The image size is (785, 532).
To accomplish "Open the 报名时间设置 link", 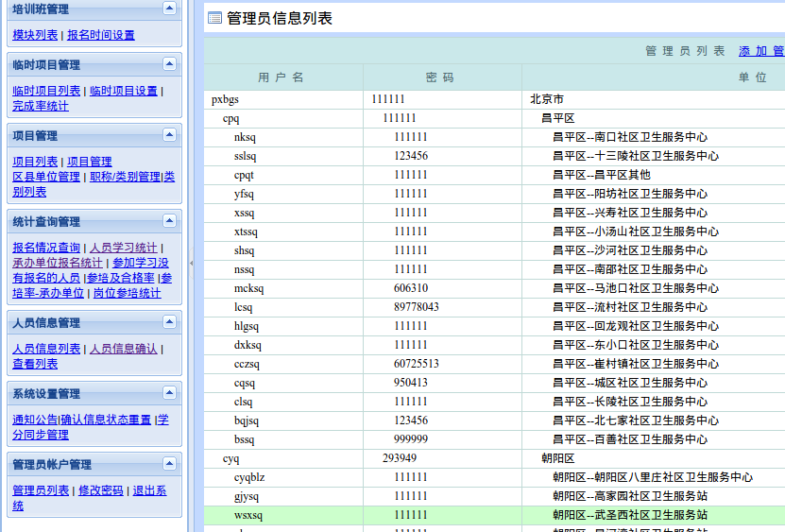I will click(101, 35).
